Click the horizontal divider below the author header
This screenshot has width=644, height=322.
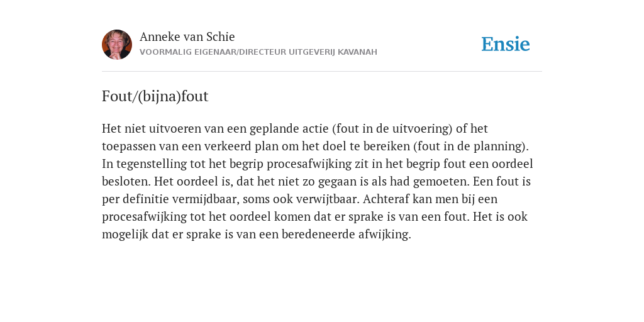[322, 72]
